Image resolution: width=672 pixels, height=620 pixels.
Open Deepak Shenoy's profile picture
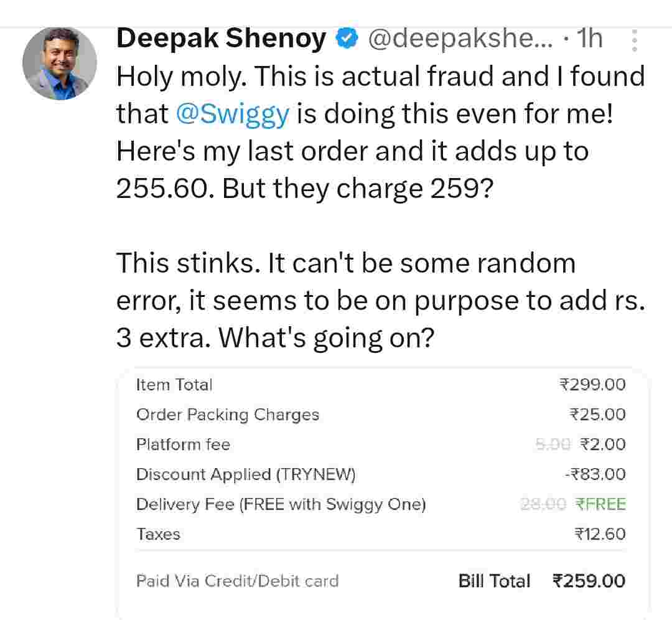60,63
